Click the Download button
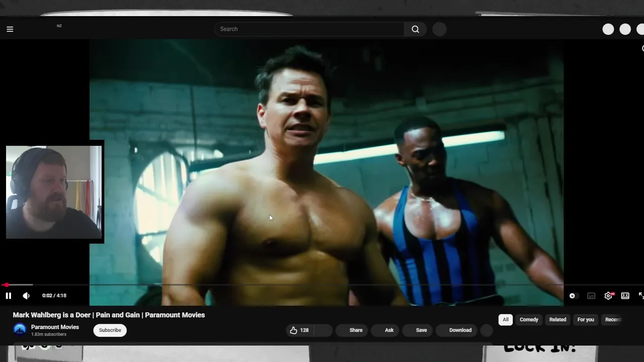The width and height of the screenshot is (644, 362). 456,330
